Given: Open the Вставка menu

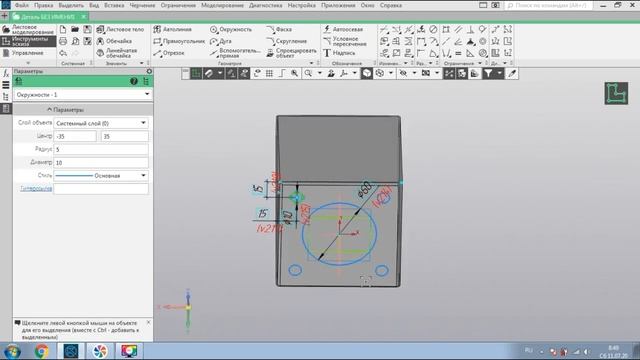Looking at the screenshot, I should 114,5.
